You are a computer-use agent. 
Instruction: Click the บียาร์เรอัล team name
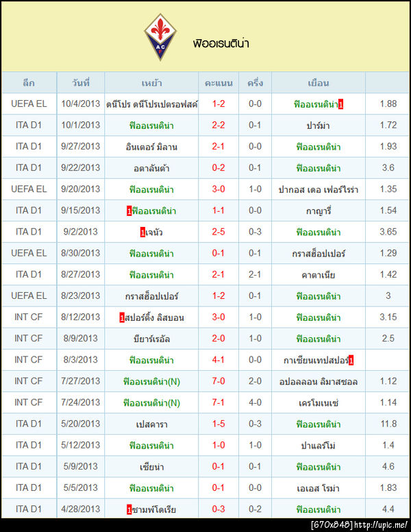click(151, 339)
